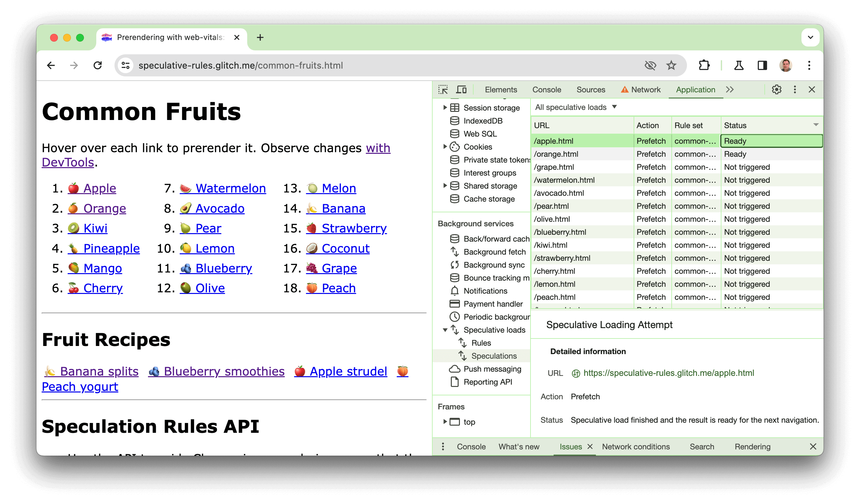
Task: Click the DevTools more options icon
Action: point(795,90)
